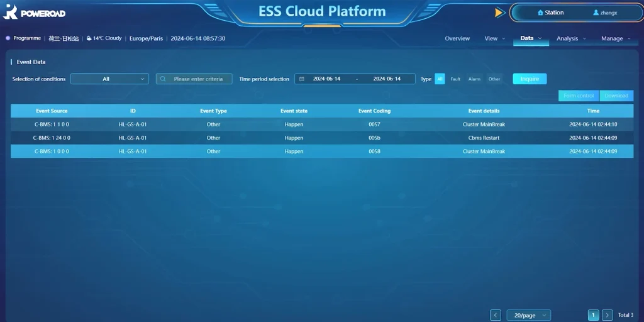Click the orange play arrow icon
The width and height of the screenshot is (644, 322).
(x=499, y=13)
